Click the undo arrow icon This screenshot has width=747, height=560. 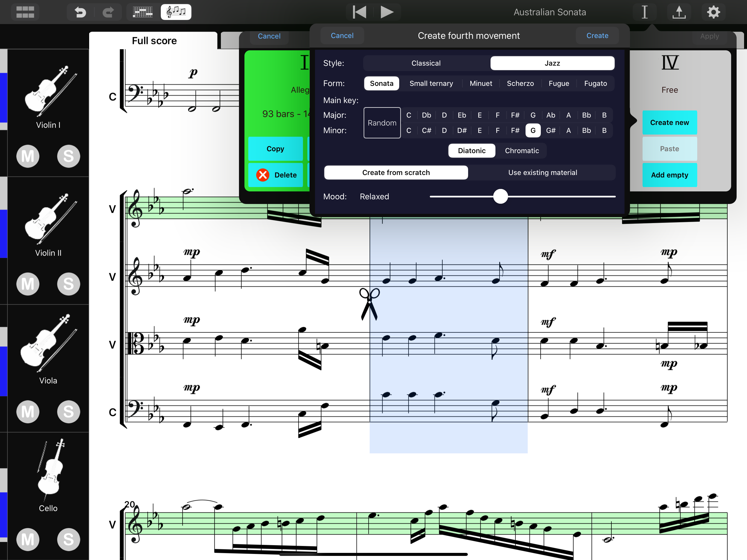click(x=80, y=12)
